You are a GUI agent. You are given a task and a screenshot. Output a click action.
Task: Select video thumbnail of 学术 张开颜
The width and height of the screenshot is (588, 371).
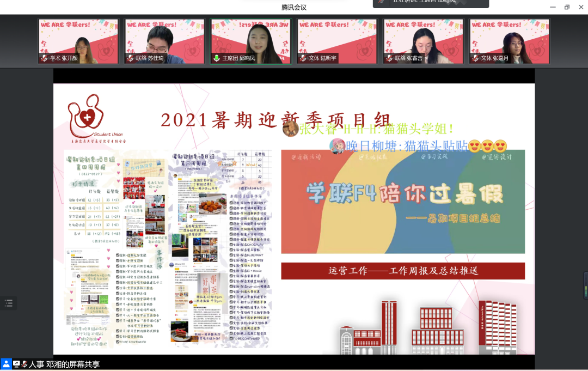tap(78, 41)
